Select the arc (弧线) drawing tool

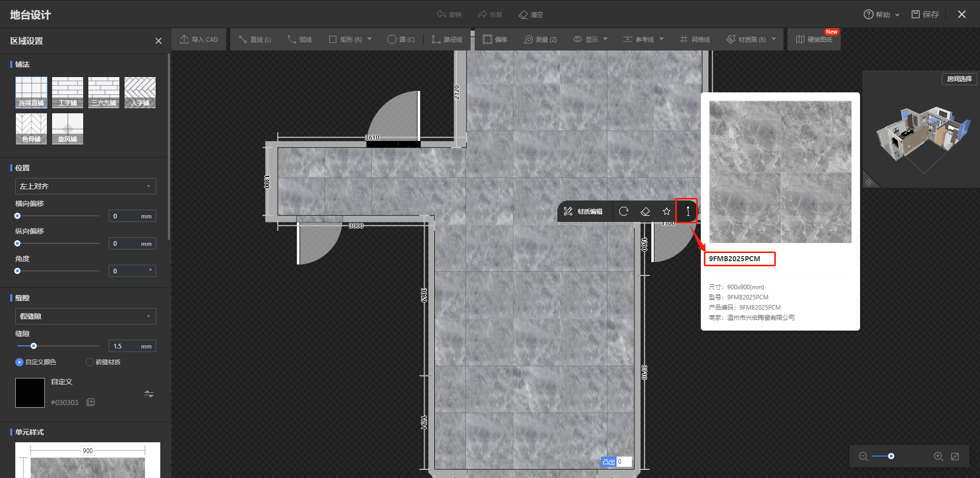pyautogui.click(x=300, y=39)
